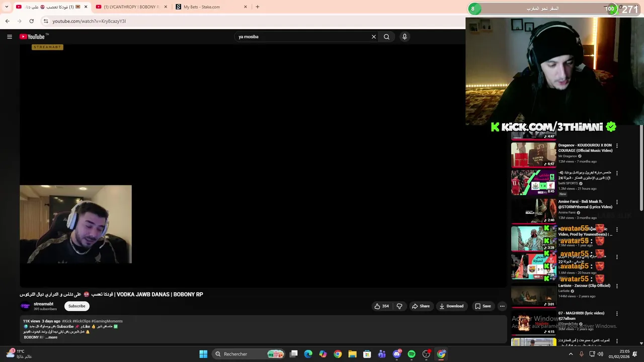Screen dimensions: 644x362
Task: Open Microsoft Store from the taskbar
Action: [367, 354]
